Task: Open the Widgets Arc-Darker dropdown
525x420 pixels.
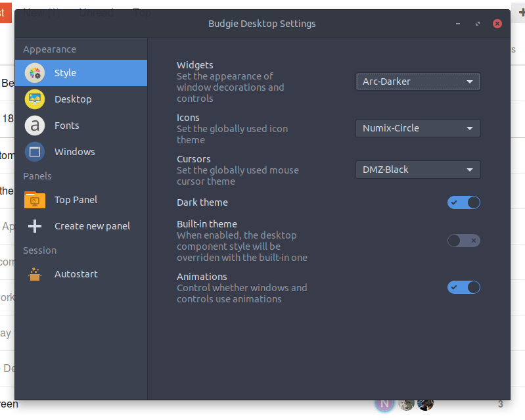Action: tap(418, 82)
